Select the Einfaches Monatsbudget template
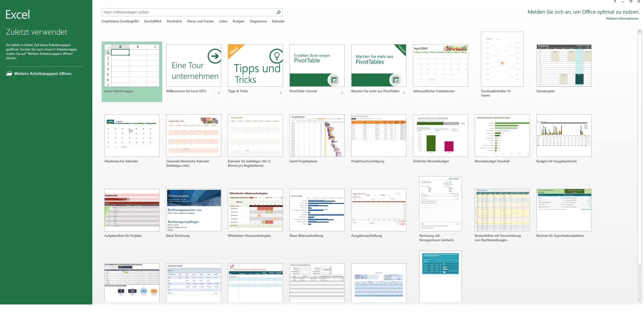Viewport: 644px width, 326px height. click(440, 136)
